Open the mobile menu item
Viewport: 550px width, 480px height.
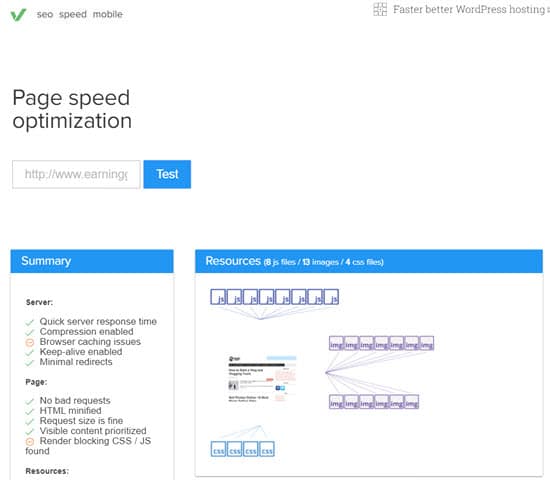(x=108, y=14)
